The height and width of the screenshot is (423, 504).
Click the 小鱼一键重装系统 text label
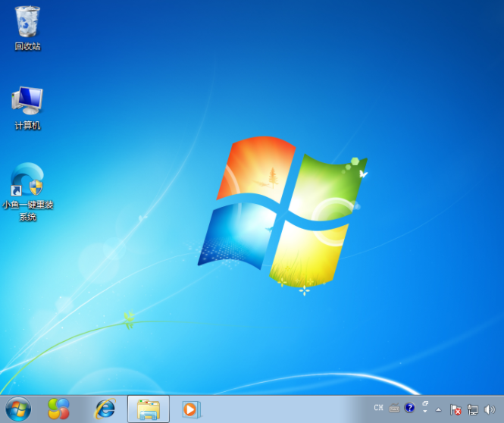[28, 211]
